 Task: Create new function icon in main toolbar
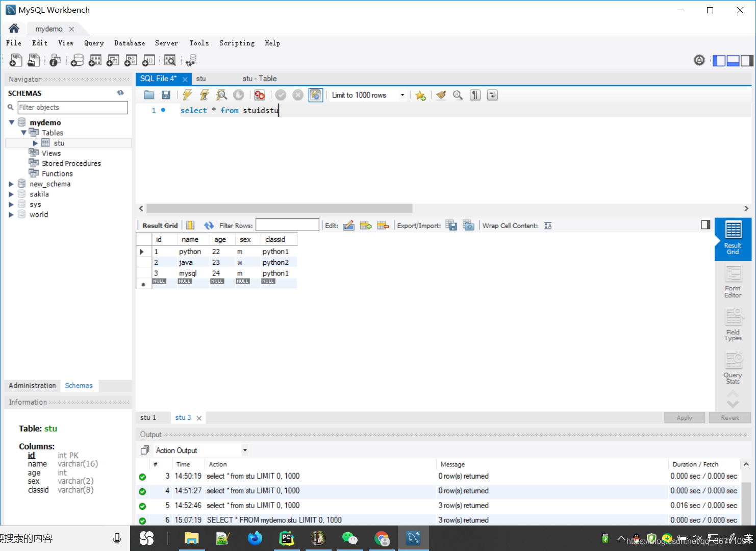click(148, 60)
